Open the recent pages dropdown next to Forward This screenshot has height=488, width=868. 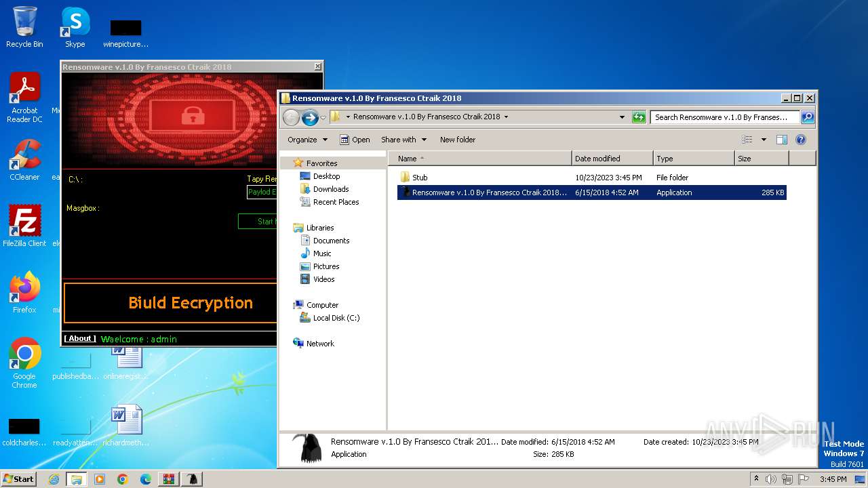[323, 117]
